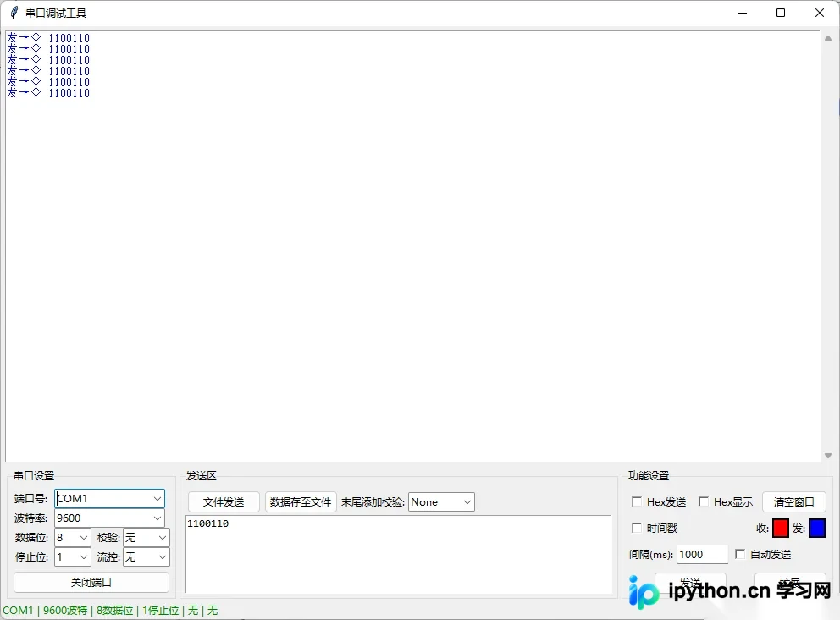Viewport: 840px width, 620px height.
Task: Toggle the 时间戳 timestamp checkbox
Action: (x=637, y=528)
